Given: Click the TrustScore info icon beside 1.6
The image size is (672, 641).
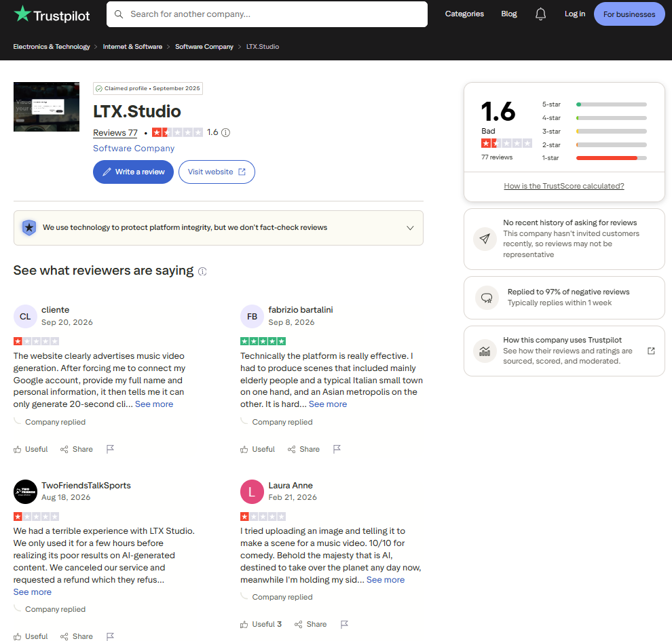Looking at the screenshot, I should click(x=225, y=133).
